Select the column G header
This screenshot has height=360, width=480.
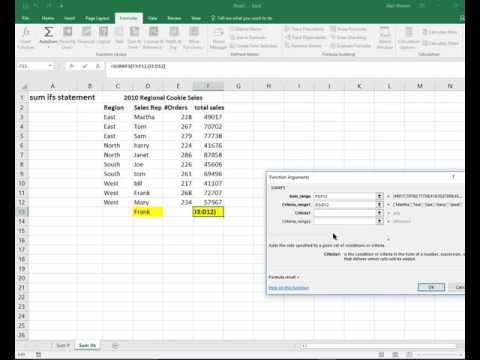238,86
